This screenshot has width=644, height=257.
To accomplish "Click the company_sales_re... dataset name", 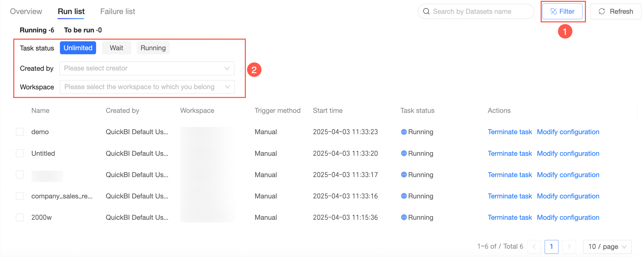I will pos(62,196).
